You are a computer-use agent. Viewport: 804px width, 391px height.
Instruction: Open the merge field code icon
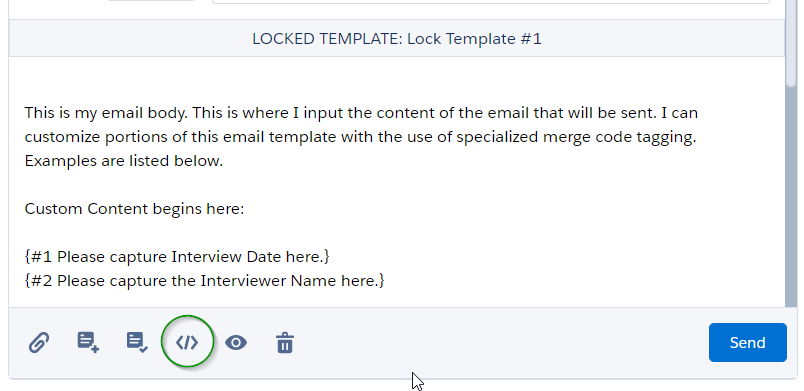pos(187,342)
